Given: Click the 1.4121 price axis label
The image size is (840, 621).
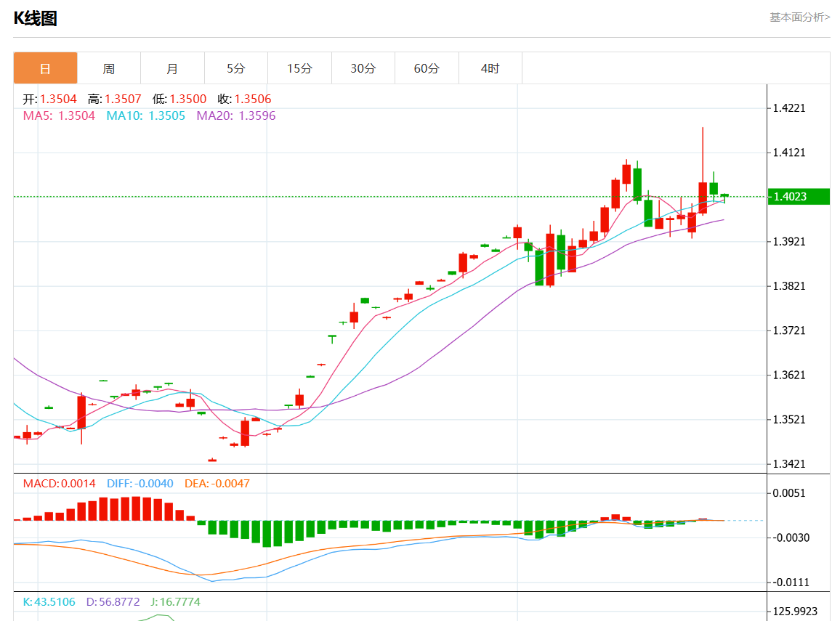Looking at the screenshot, I should pos(789,153).
